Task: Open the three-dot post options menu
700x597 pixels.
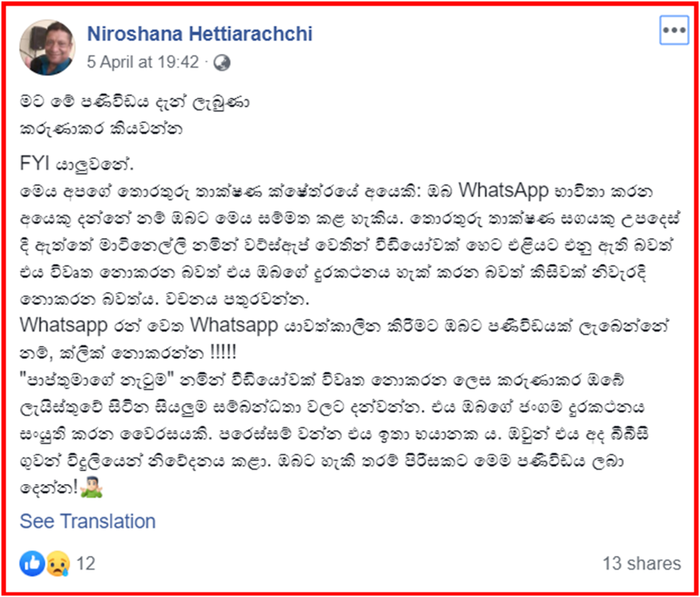Action: point(674,30)
